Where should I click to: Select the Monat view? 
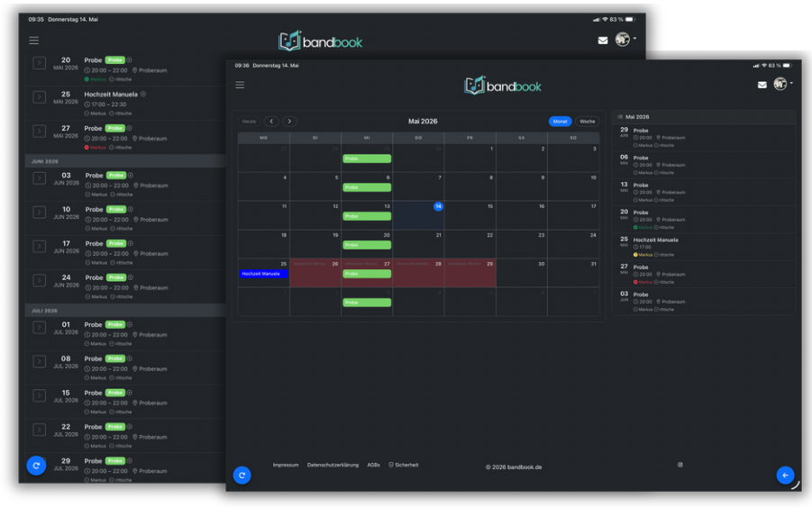click(560, 122)
